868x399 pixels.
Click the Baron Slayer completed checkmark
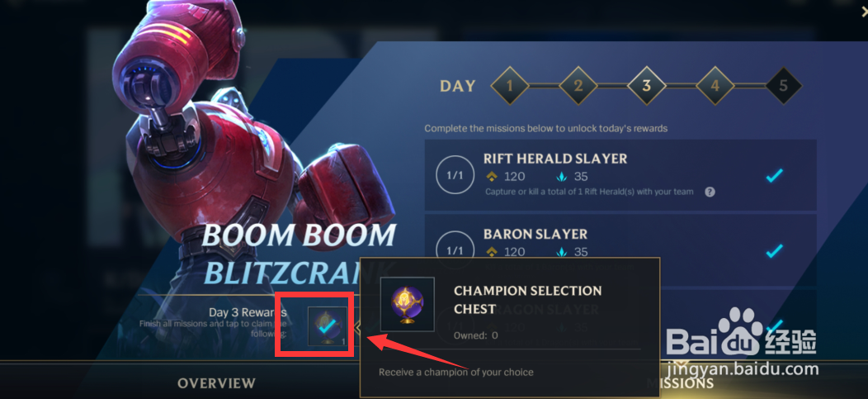pos(775,251)
